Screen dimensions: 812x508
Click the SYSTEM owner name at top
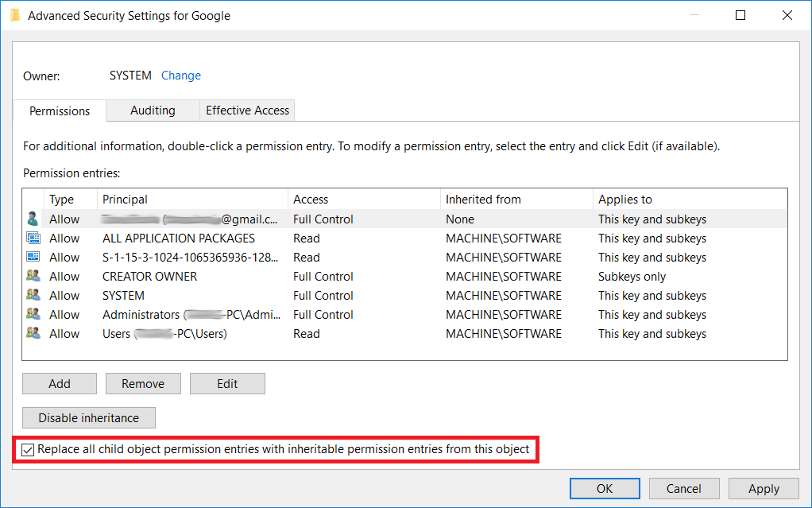tap(130, 76)
